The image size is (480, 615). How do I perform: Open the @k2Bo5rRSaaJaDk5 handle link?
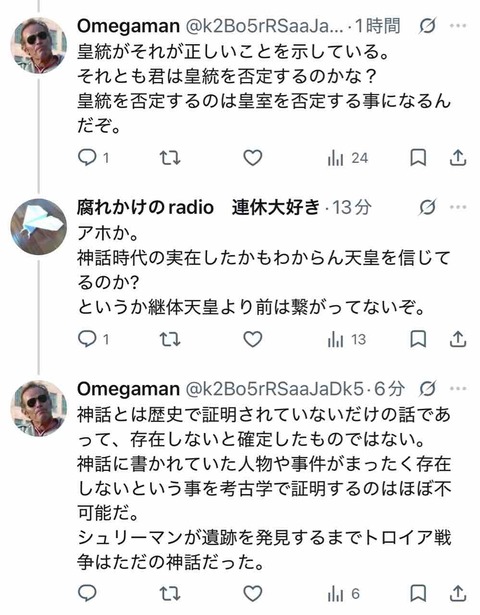(x=275, y=389)
